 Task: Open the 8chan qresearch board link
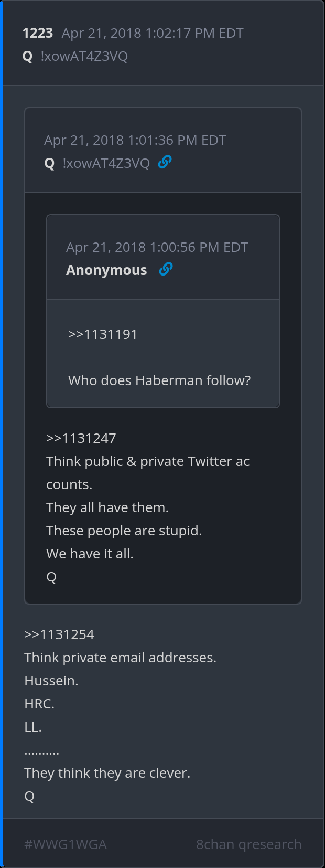pyautogui.click(x=248, y=844)
